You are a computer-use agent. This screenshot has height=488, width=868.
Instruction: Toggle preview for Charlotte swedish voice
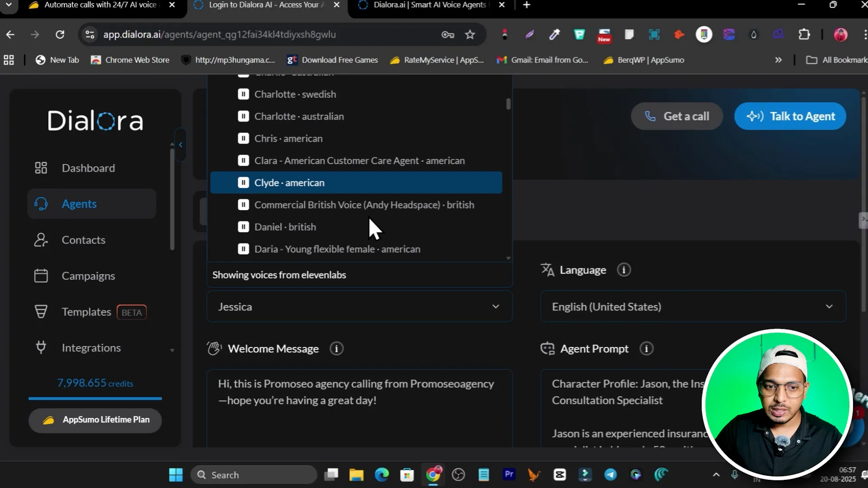coord(243,94)
